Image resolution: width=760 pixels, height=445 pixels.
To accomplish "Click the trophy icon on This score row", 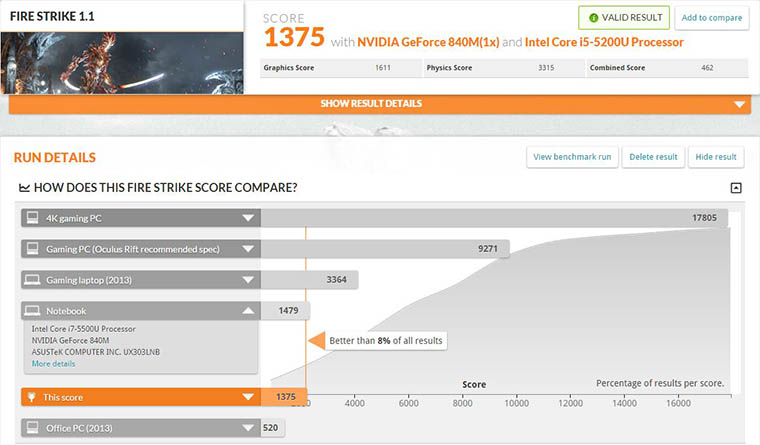I will point(32,397).
